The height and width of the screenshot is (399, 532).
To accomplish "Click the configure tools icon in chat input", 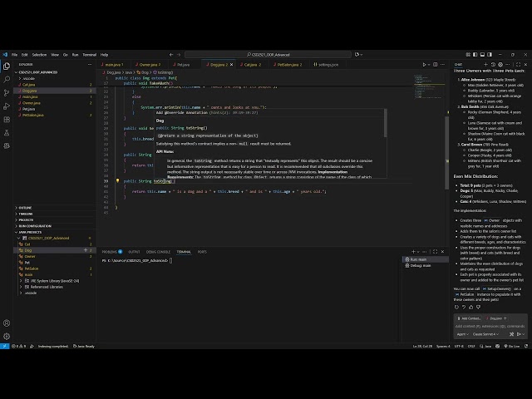I will click(x=511, y=334).
